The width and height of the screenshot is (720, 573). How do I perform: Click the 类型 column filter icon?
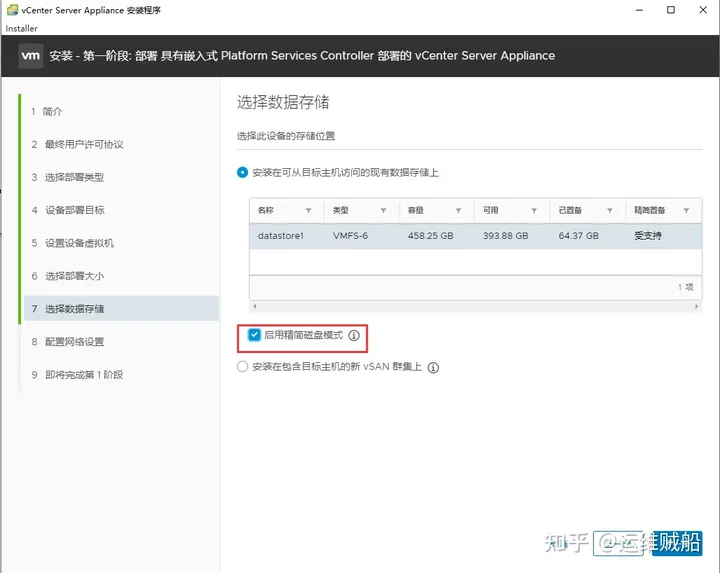(x=383, y=211)
